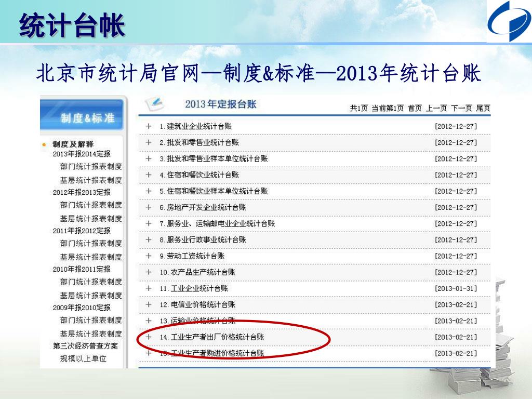The width and height of the screenshot is (532, 399).
Task: Expand the plus beside 电信业价格统计台账
Action: click(148, 304)
